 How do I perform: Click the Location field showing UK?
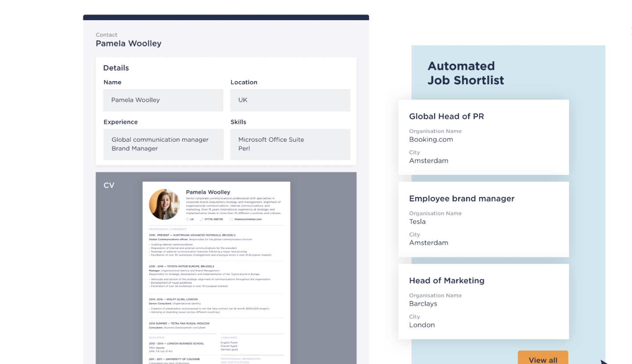pyautogui.click(x=290, y=100)
